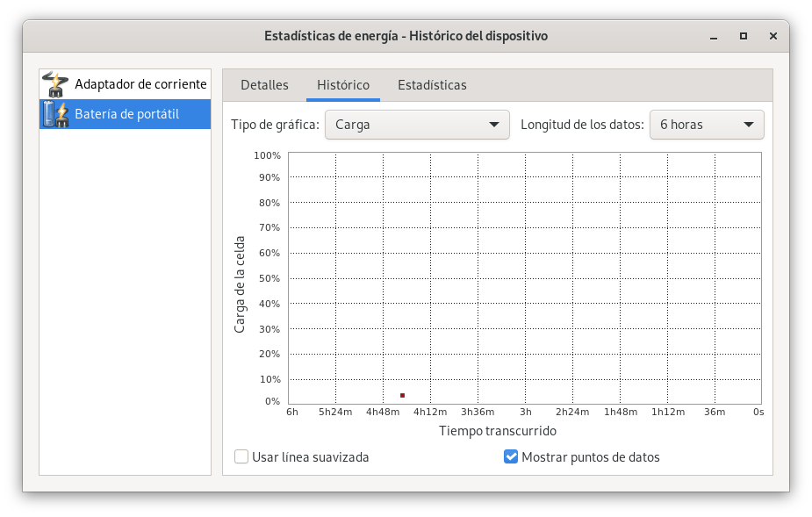
Task: Select the Histórico tab
Action: click(342, 85)
